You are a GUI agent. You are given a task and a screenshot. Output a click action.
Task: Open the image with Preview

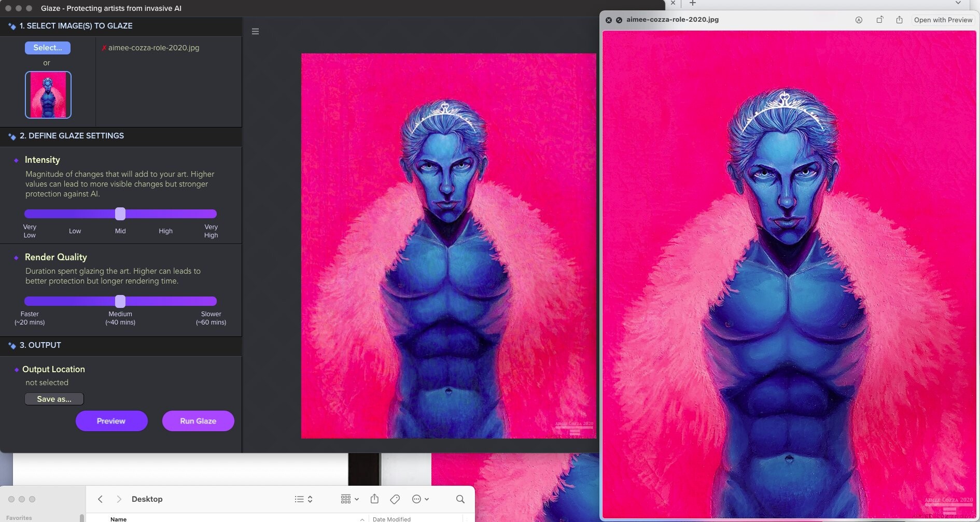[x=943, y=20]
